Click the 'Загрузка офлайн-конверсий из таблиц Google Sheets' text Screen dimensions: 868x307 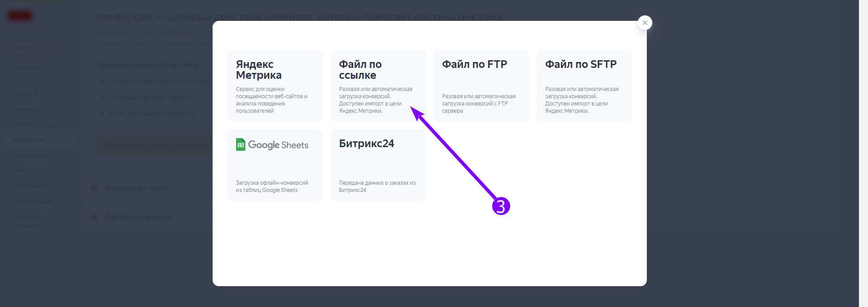(272, 187)
